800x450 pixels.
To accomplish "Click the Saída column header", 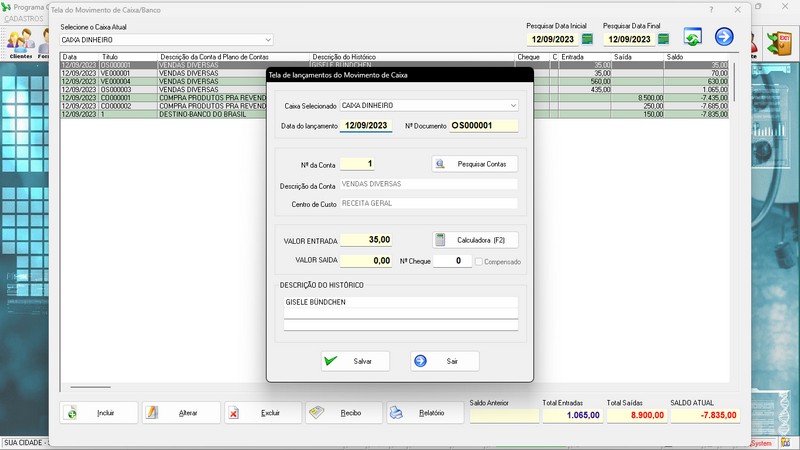I will 638,57.
